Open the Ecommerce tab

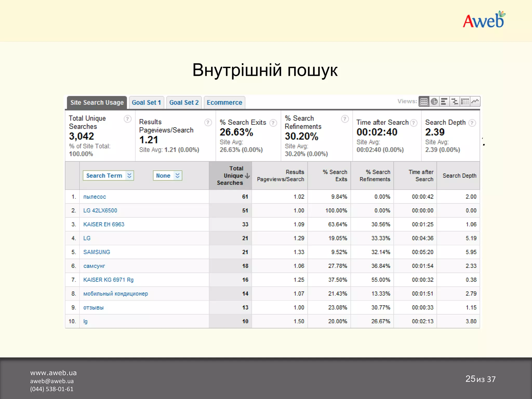pyautogui.click(x=224, y=103)
